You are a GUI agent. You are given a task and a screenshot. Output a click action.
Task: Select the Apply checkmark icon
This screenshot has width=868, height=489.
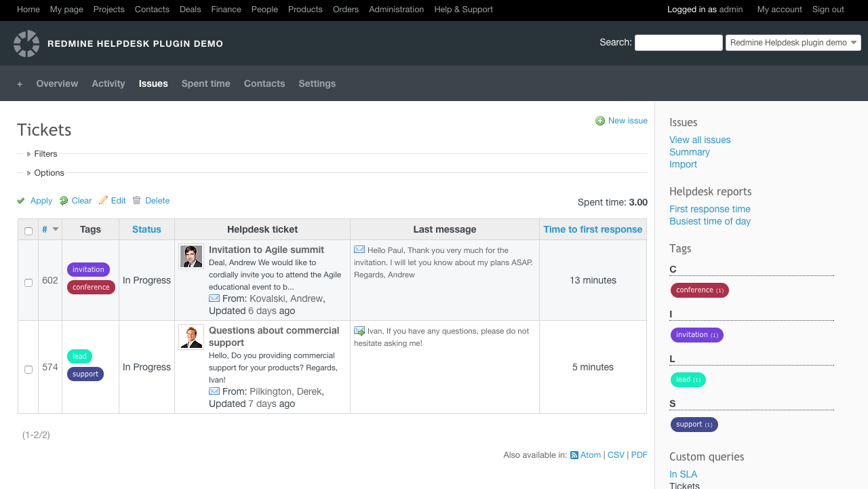(x=20, y=201)
